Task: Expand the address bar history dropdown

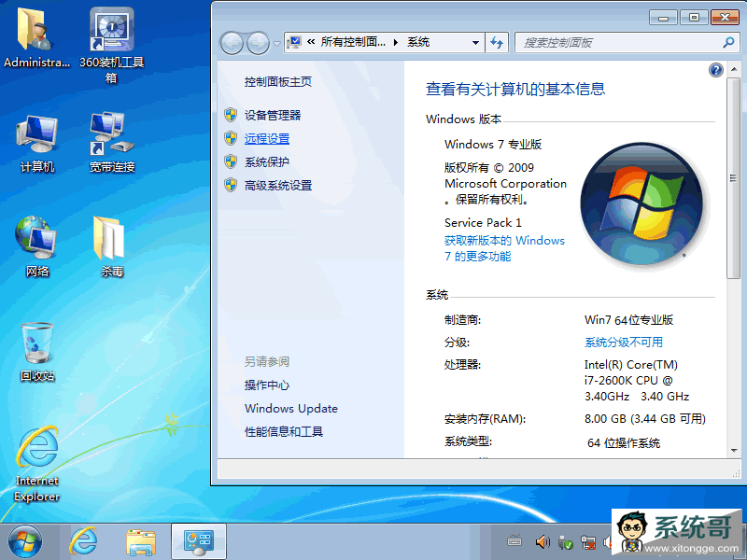Action: [475, 42]
